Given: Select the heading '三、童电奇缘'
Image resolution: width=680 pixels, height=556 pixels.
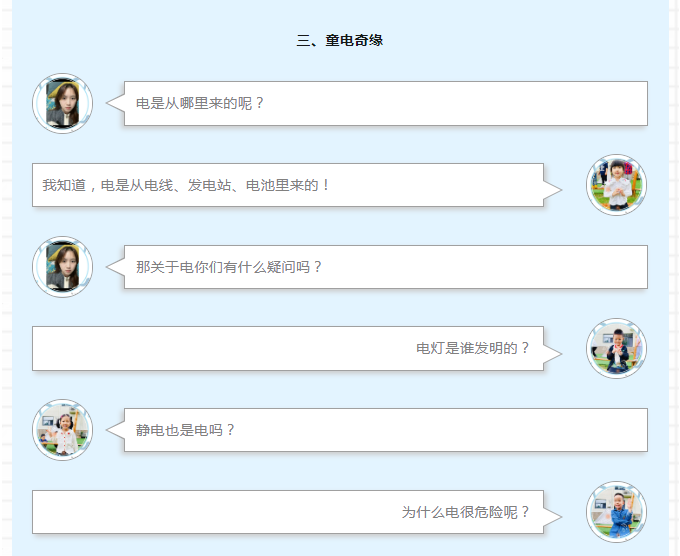Looking at the screenshot, I should coord(340,40).
